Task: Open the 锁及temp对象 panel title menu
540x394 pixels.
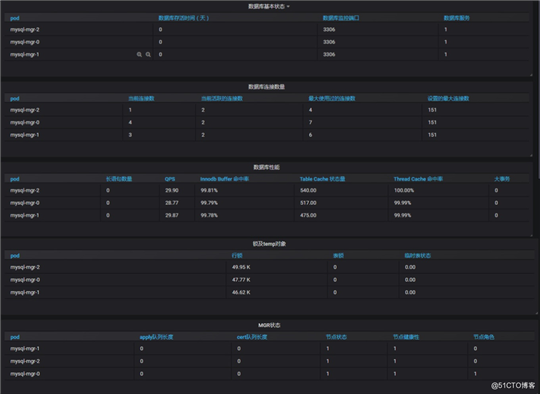Action: click(269, 244)
